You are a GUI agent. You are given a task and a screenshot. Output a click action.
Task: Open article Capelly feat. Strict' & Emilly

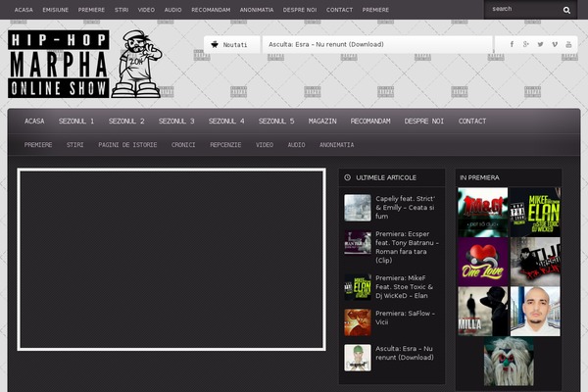[406, 208]
